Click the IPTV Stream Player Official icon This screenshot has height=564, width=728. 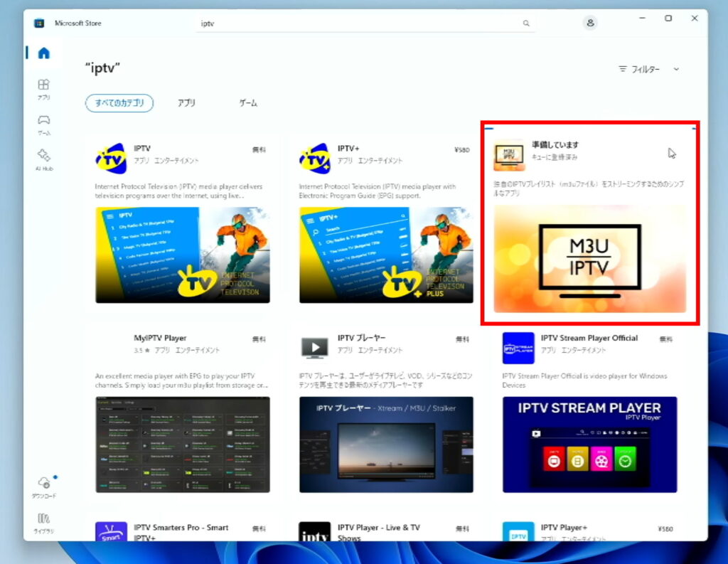[518, 348]
